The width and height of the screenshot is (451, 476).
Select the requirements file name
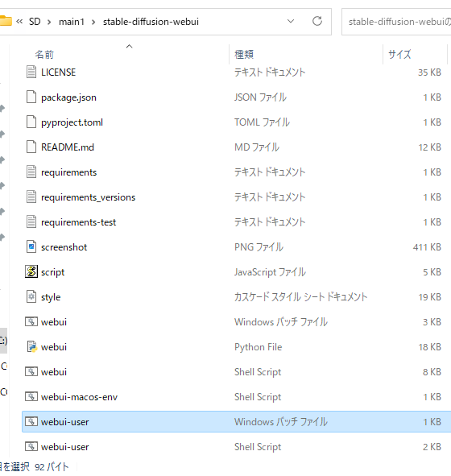[69, 172]
